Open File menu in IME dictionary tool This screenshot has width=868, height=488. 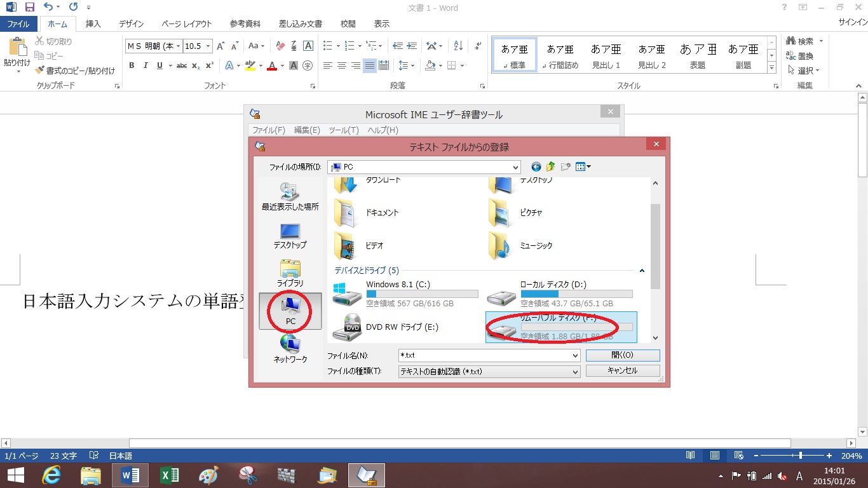click(269, 130)
